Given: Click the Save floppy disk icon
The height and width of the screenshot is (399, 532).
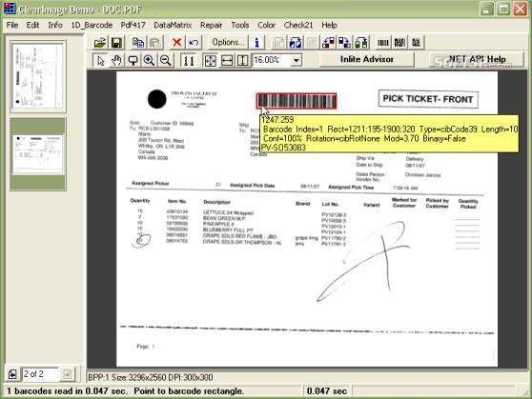Looking at the screenshot, I should tap(116, 43).
